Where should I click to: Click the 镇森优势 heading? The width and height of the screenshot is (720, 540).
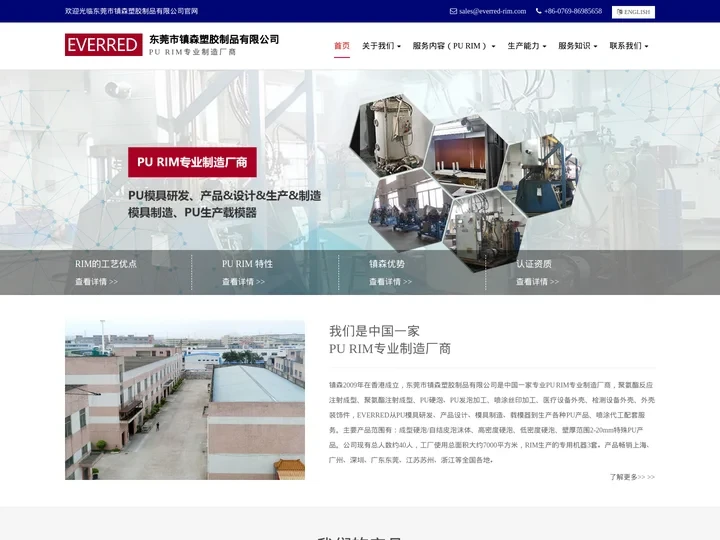(x=387, y=264)
